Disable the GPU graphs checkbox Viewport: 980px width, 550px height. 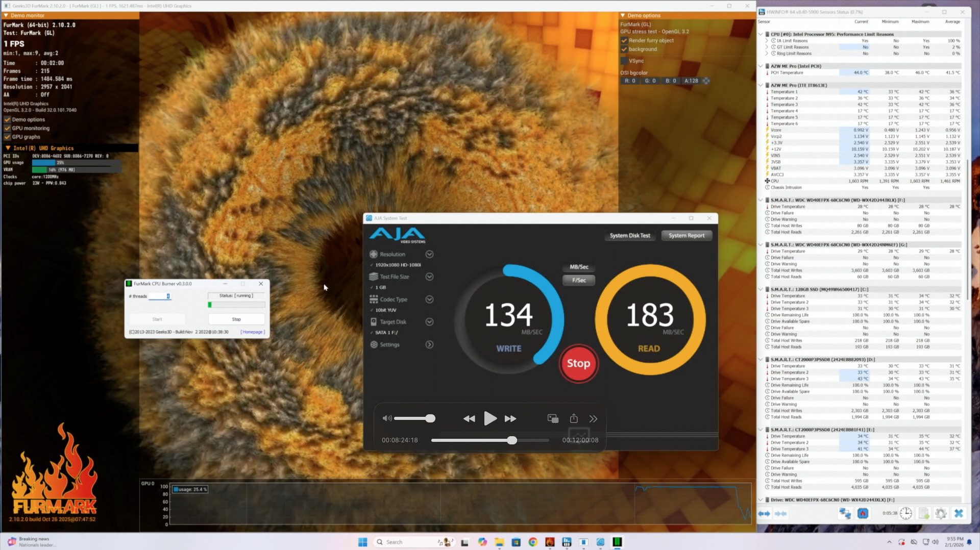(x=7, y=137)
